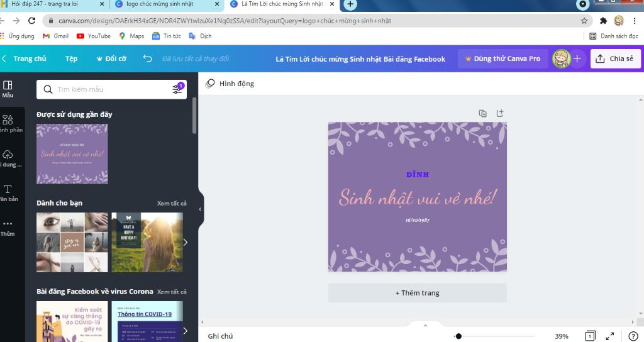Select the Kiểm soát sự căng thẳng template
This screenshot has width=644, height=342.
72,321
